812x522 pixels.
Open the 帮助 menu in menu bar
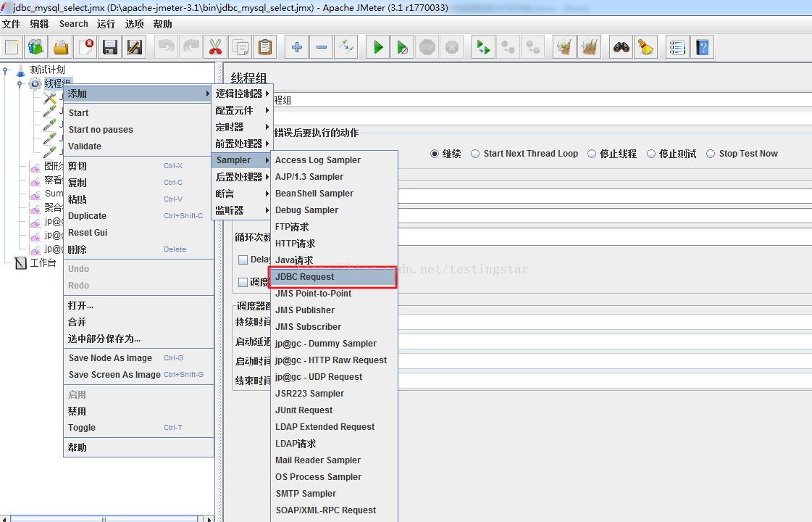click(162, 24)
